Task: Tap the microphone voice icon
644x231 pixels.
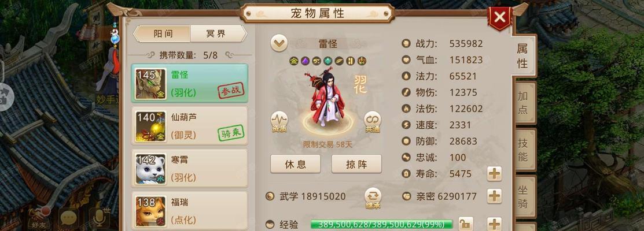Action: click(98, 218)
